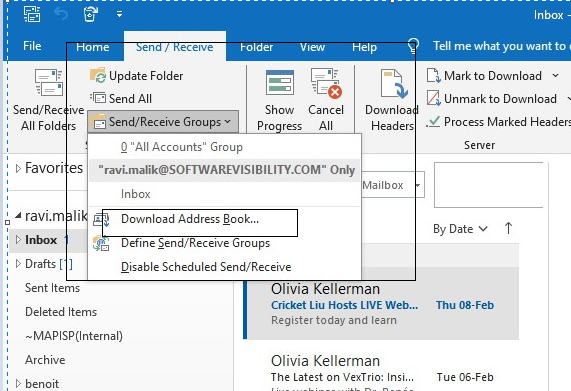Image resolution: width=571 pixels, height=391 pixels.
Task: Select the Sent Items folder
Action: [x=52, y=288]
